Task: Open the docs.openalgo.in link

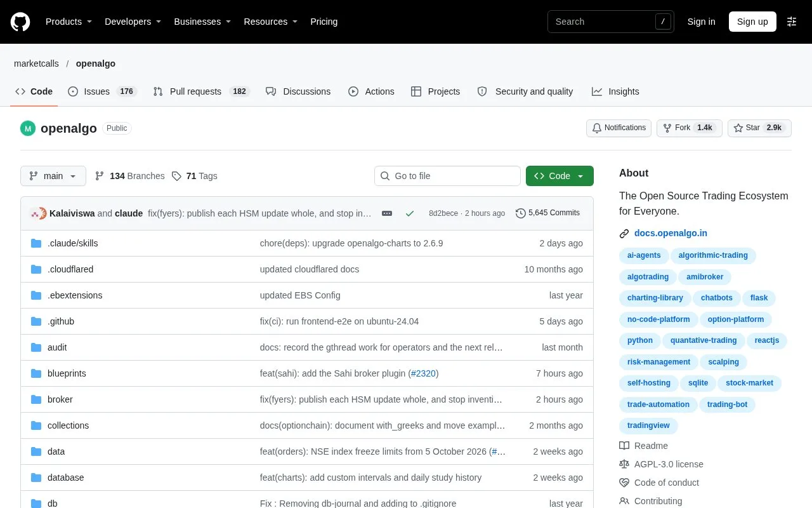Action: (x=671, y=234)
